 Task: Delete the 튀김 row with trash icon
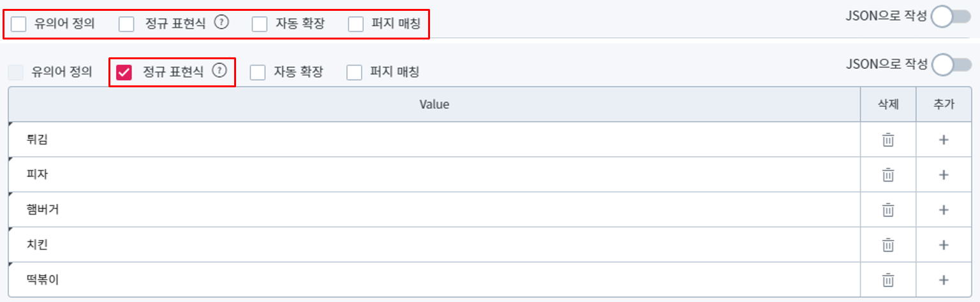point(887,140)
